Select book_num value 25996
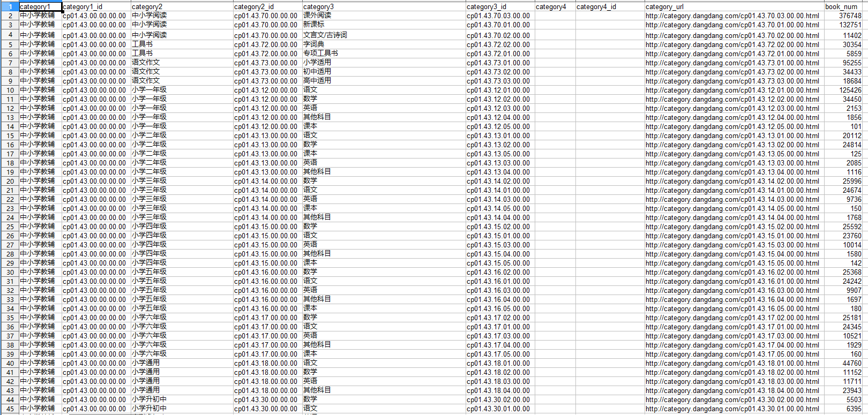Screen dimensions: 868x415 844,181
